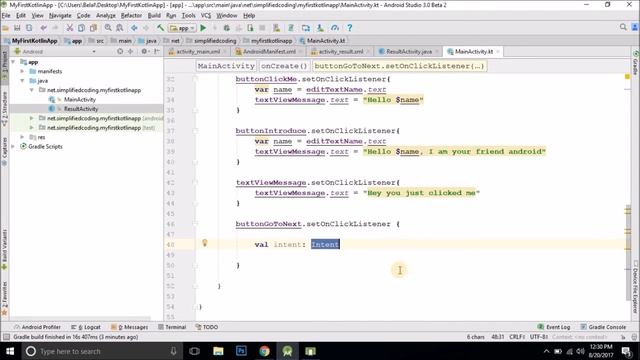This screenshot has height=360, width=640.
Task: Open the Navigate menu
Action: (x=60, y=16)
